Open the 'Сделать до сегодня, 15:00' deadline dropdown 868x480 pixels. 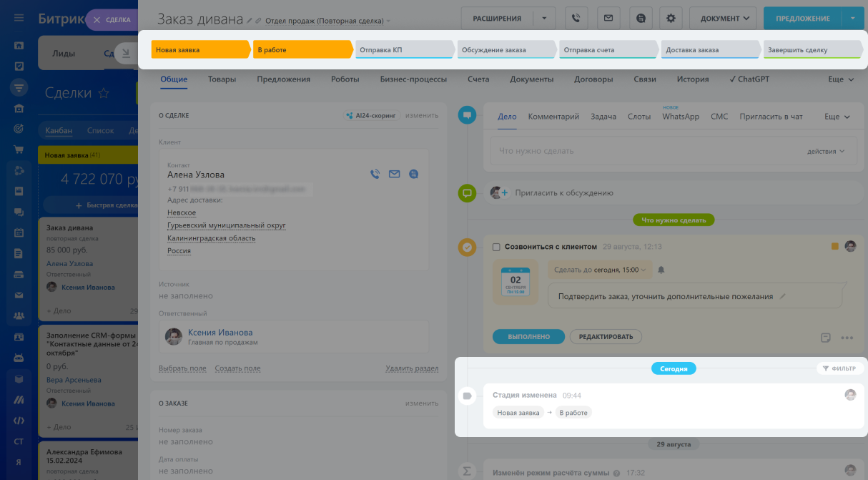pos(600,270)
